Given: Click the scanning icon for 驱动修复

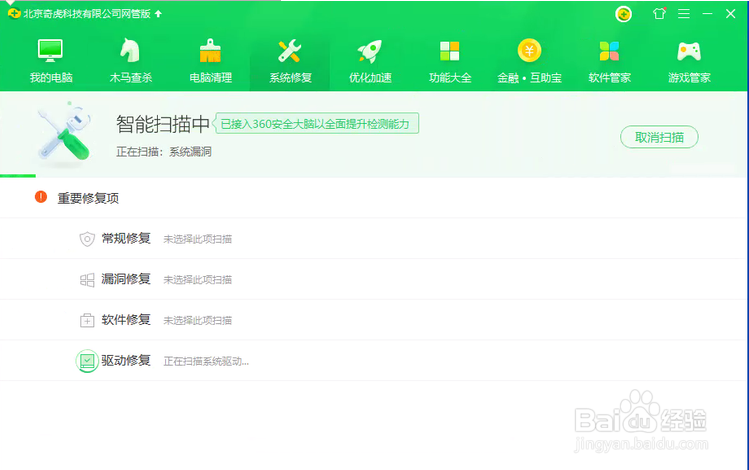Looking at the screenshot, I should 87,361.
